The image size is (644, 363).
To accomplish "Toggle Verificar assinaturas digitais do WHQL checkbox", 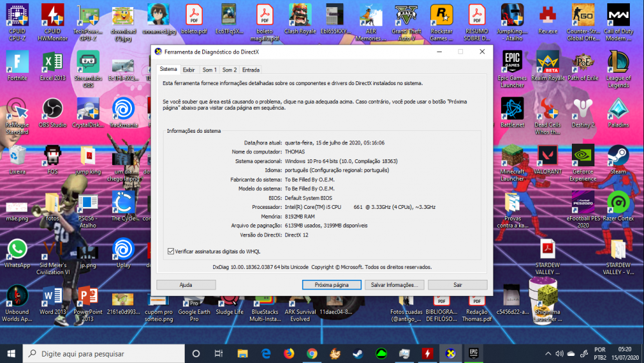I will (x=171, y=251).
